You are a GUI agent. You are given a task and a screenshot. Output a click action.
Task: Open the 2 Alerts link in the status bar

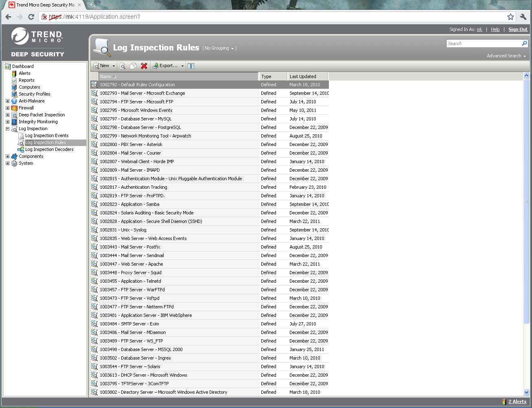coord(517,401)
